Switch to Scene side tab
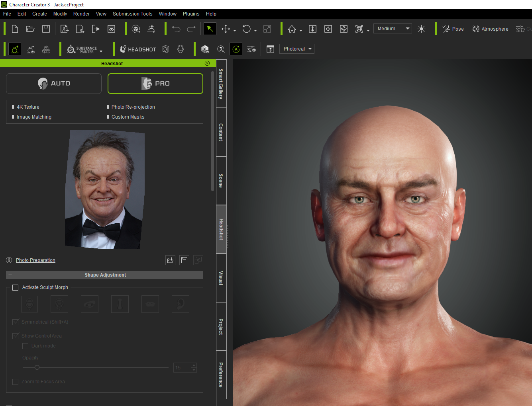Screen dimensions: 532x406 [221, 181]
